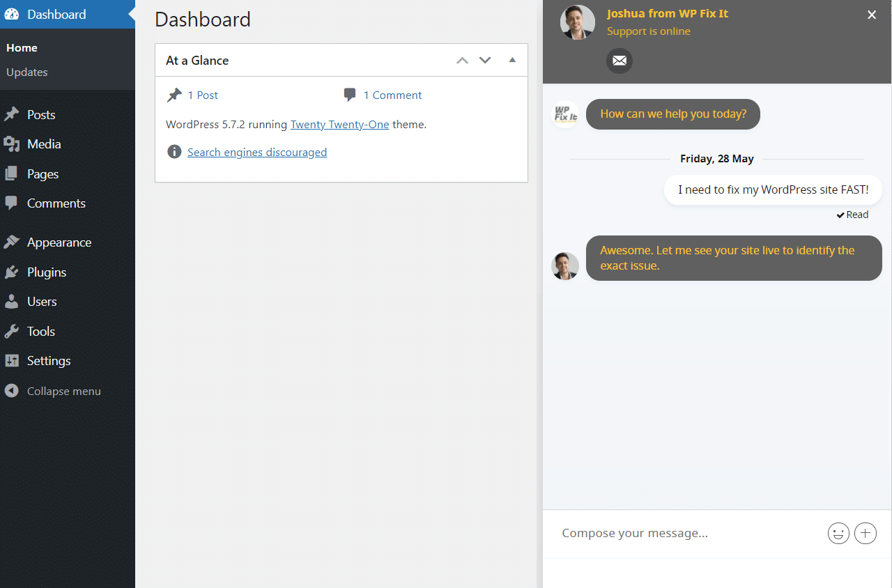Click the Collapse menu arrow icon

tap(12, 391)
